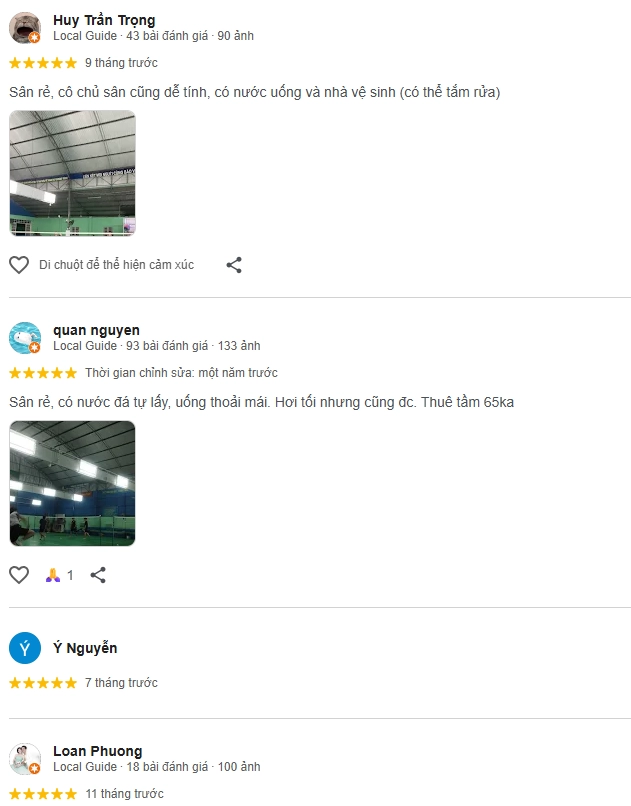Image resolution: width=631 pixels, height=806 pixels.
Task: Click Huy's '43 bài đánh giá' Local Guide info
Action: pyautogui.click(x=167, y=35)
